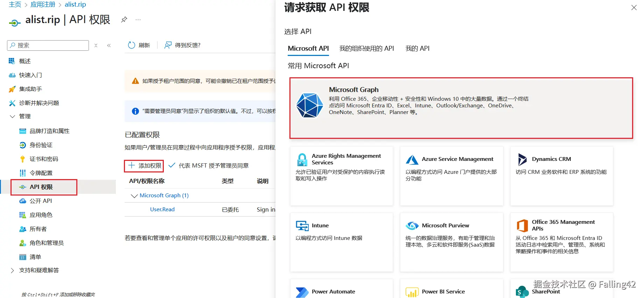Click the Microsoft Graph polyhedron logo
The width and height of the screenshot is (644, 298).
tap(309, 105)
